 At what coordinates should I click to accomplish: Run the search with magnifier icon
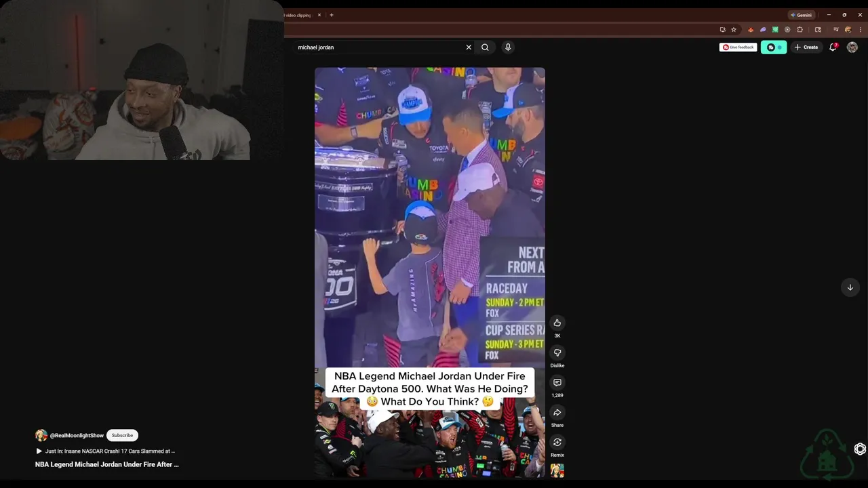(485, 47)
